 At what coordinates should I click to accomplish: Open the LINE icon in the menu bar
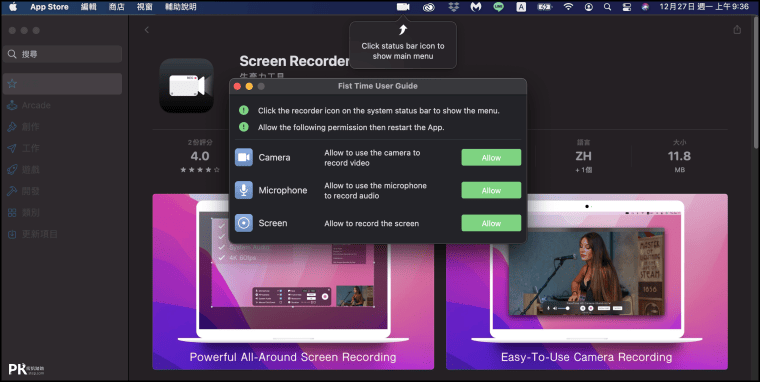coord(498,7)
